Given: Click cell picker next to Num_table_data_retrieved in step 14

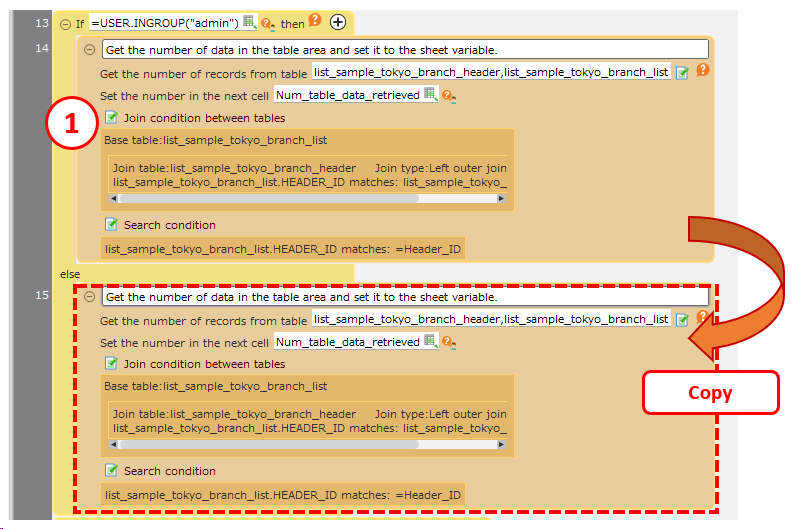Looking at the screenshot, I should (430, 95).
